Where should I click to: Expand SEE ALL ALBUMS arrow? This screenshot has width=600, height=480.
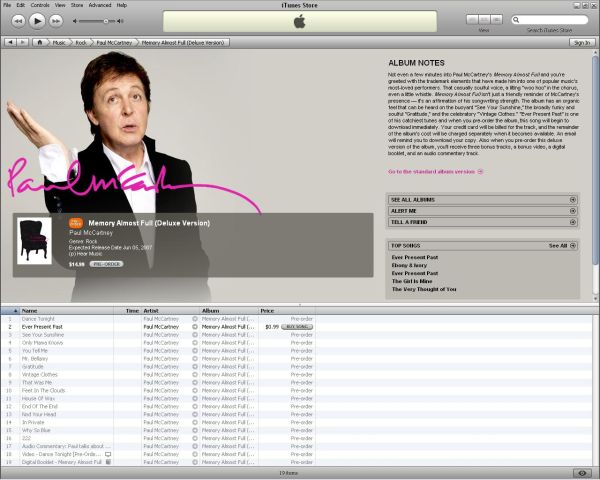pyautogui.click(x=572, y=200)
